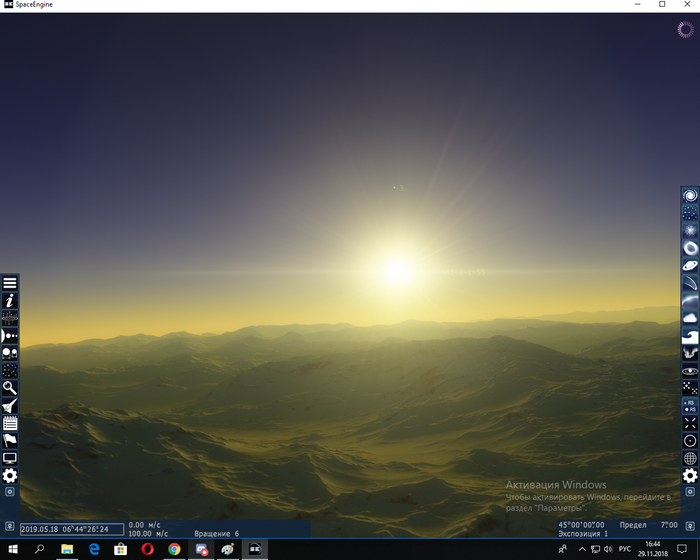Open the object info panel icon

(10, 300)
